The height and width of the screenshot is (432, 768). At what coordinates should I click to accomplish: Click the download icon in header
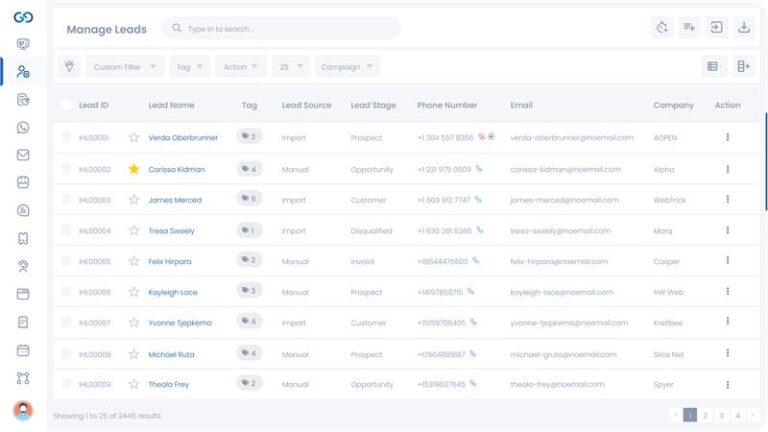[x=744, y=27]
